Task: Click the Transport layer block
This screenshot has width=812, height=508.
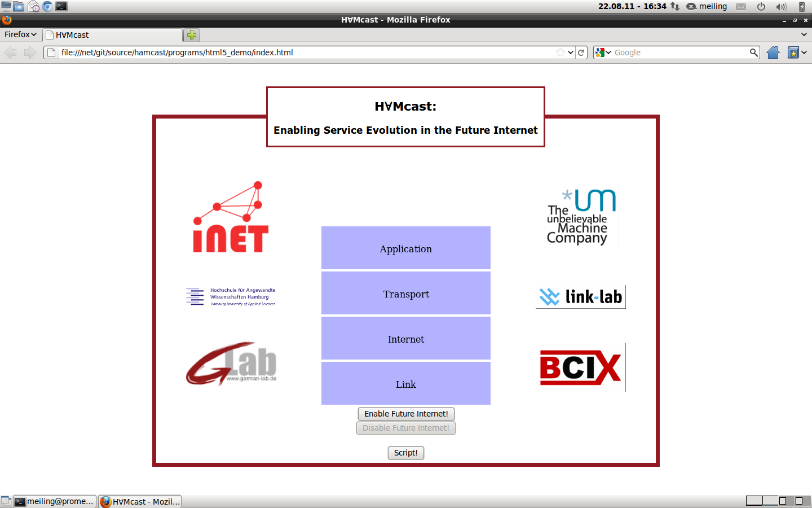Action: [406, 293]
